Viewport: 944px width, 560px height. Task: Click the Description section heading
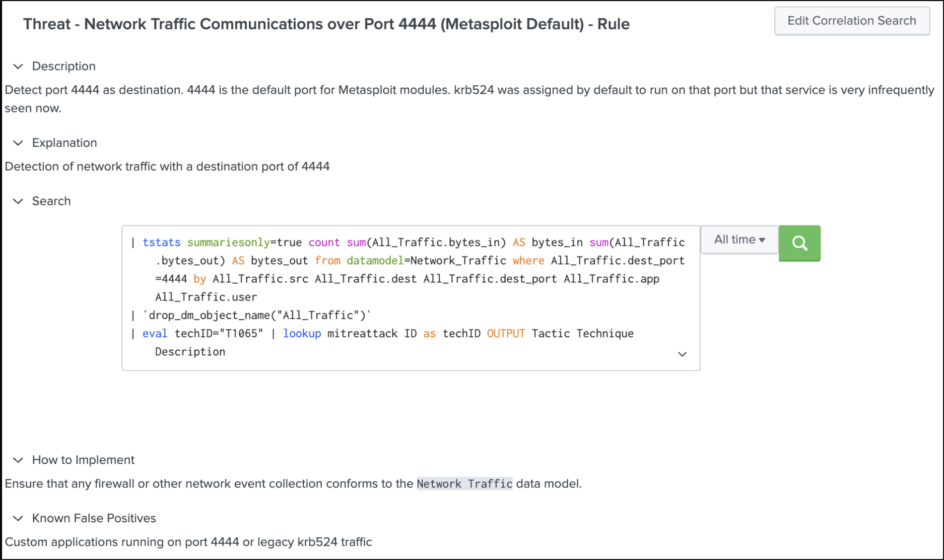pyautogui.click(x=64, y=66)
